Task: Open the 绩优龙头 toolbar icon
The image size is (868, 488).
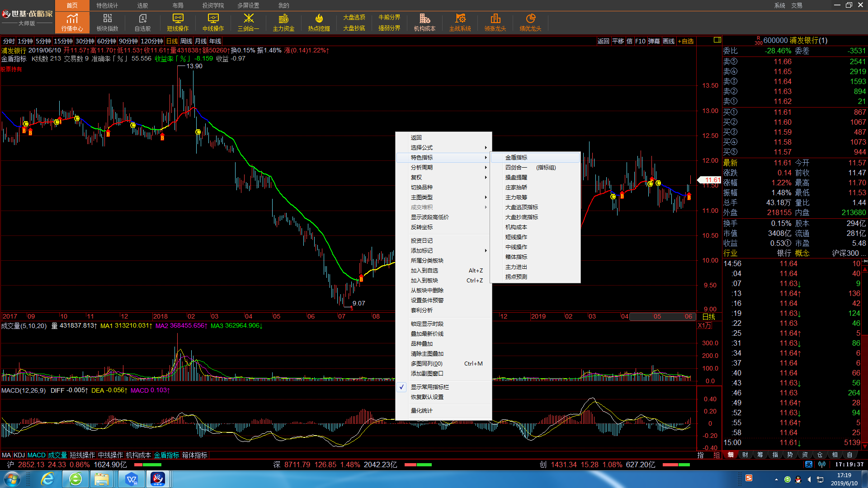Action: pyautogui.click(x=530, y=22)
